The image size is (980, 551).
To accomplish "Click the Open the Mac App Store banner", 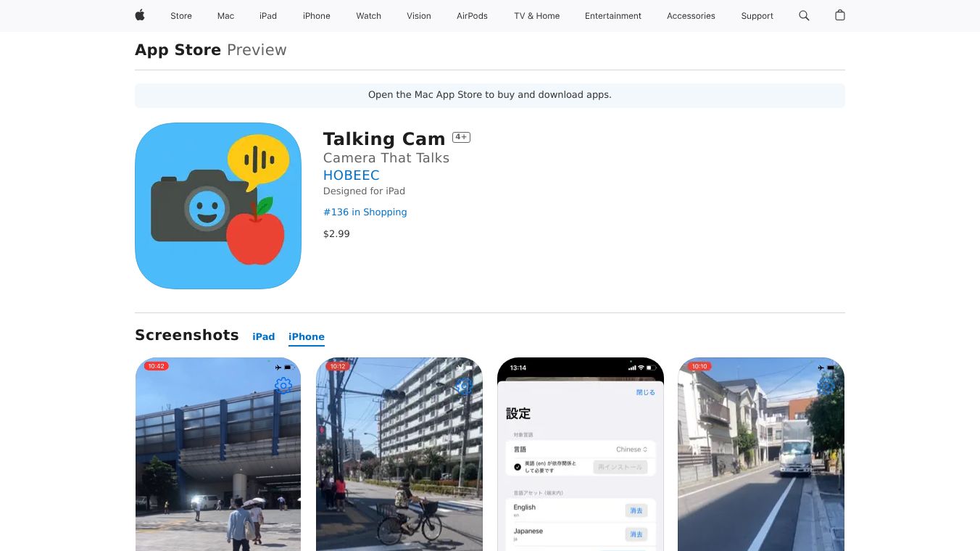I will point(490,95).
